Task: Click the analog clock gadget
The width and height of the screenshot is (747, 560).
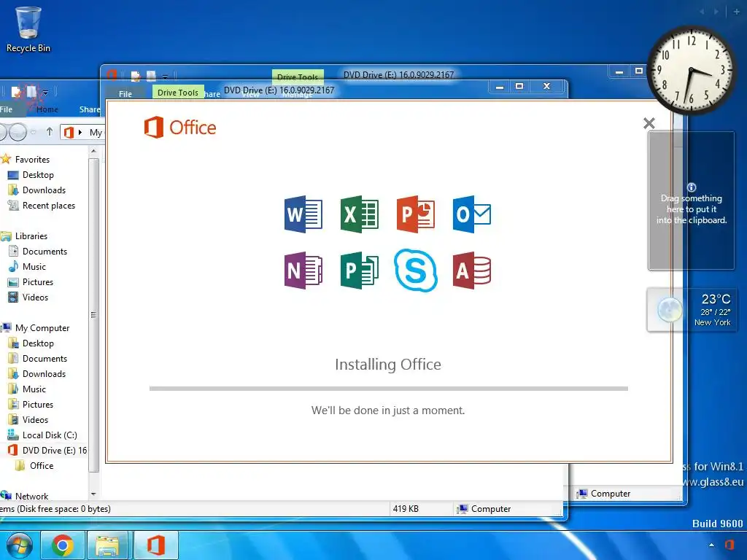Action: [690, 71]
